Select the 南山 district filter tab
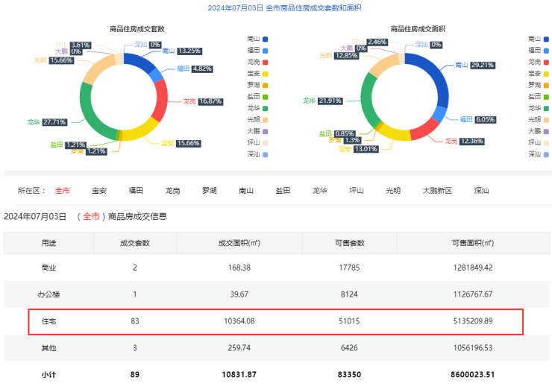Screen dimensions: 552x392 (246, 191)
